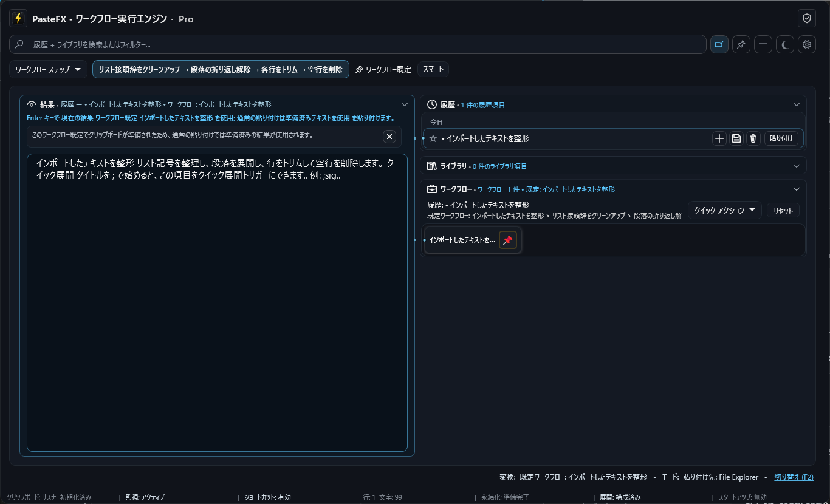This screenshot has height=504, width=830.
Task: Select the リスト接頭辞をクリーンアップ workflow chain chip
Action: coord(221,69)
